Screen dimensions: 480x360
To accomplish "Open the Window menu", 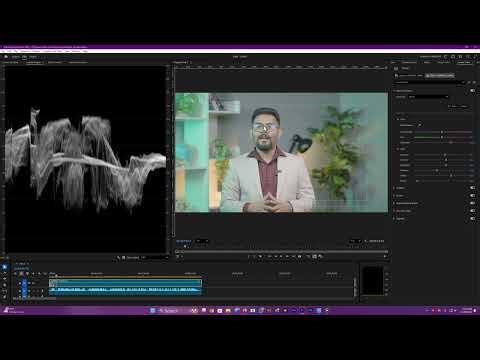I will point(76,51).
